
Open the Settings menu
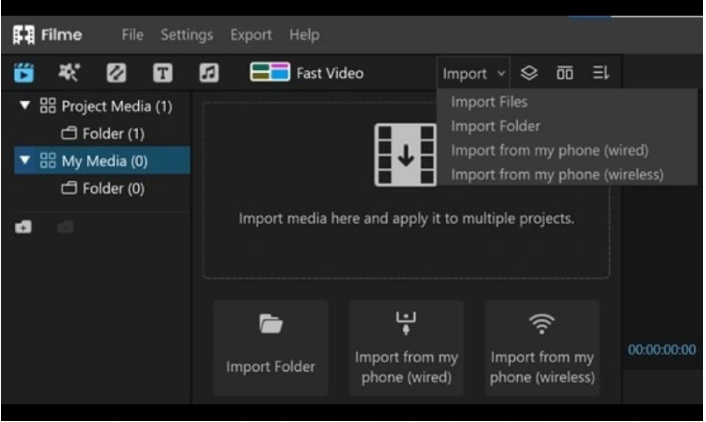[x=187, y=35]
